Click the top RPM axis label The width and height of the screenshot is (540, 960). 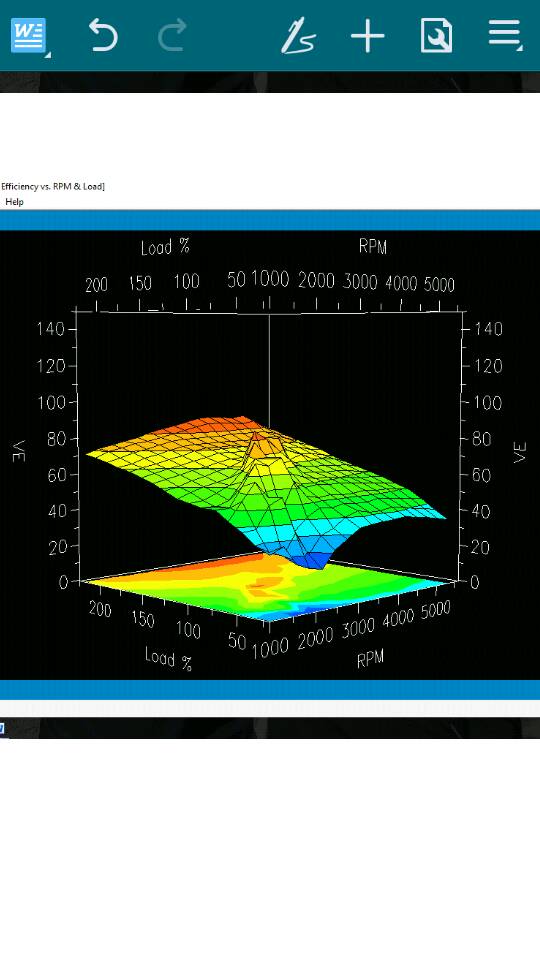click(x=373, y=247)
